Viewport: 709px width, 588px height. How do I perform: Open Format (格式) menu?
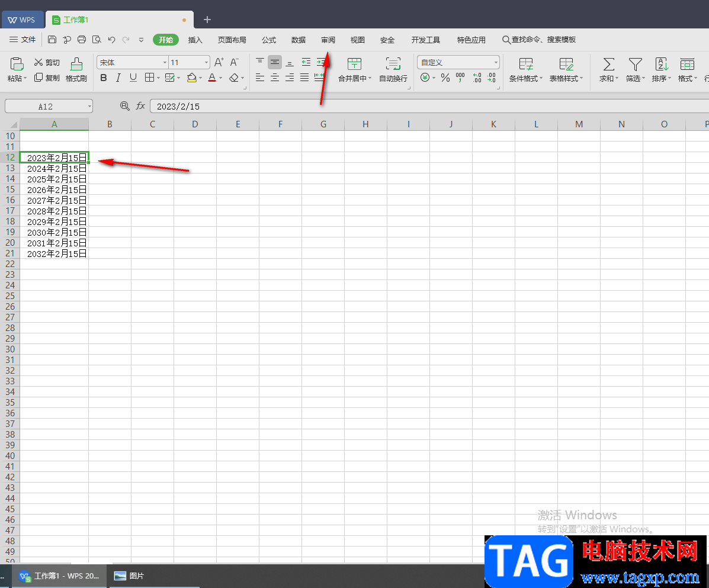click(x=687, y=70)
